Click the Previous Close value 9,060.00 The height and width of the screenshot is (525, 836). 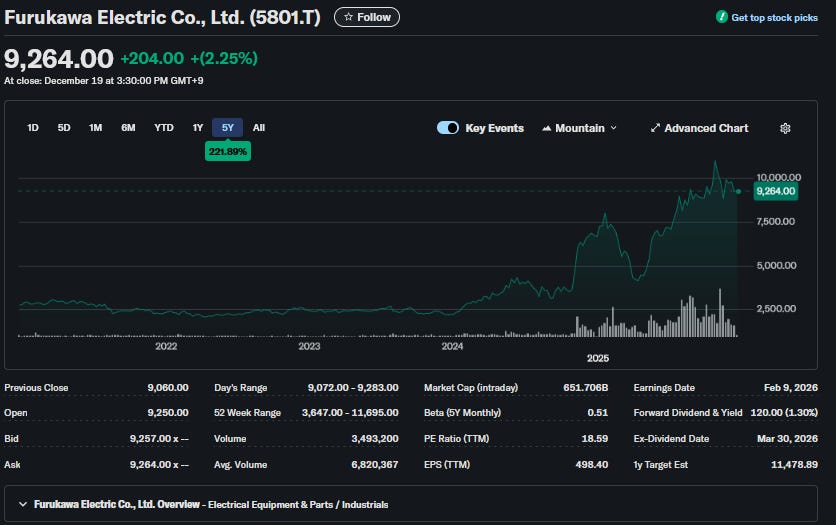(x=168, y=387)
